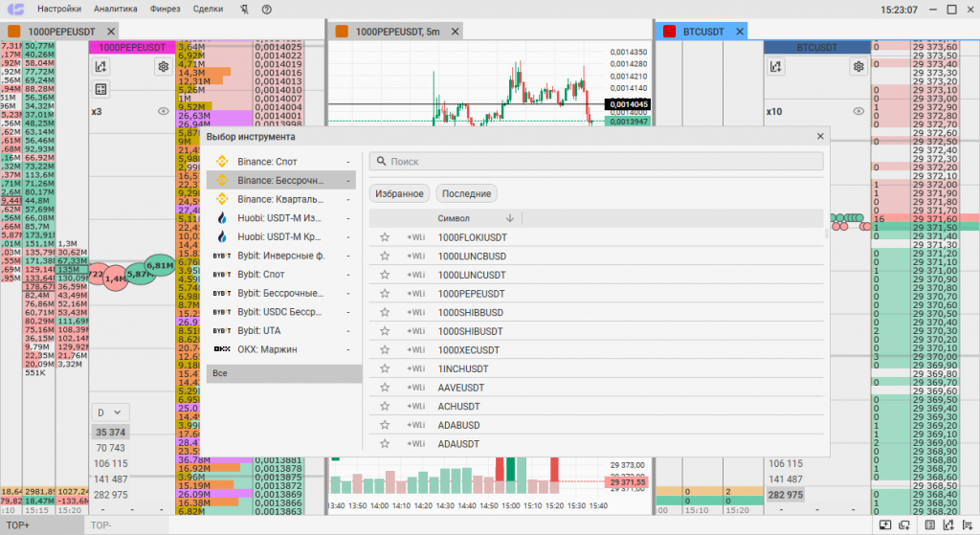Screen dimensions: 980x535
Task: Click add chart icon in 1000PEPEUSDT panel
Action: [100, 66]
